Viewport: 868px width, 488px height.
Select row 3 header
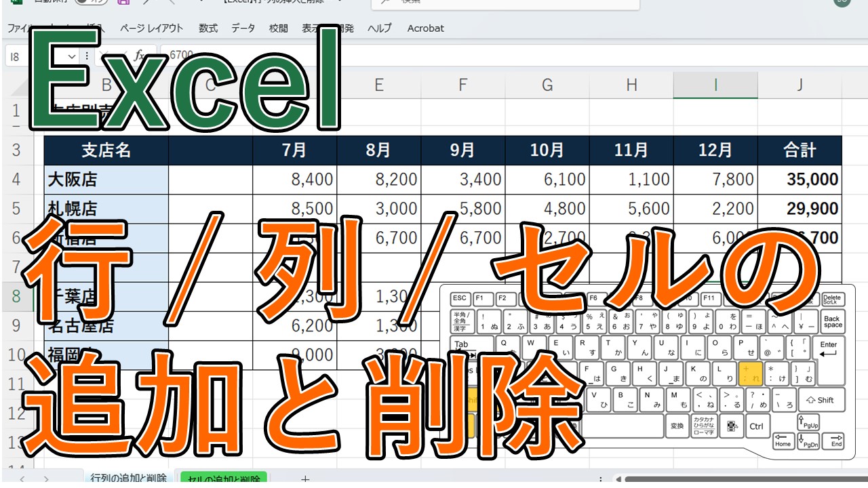(16, 150)
